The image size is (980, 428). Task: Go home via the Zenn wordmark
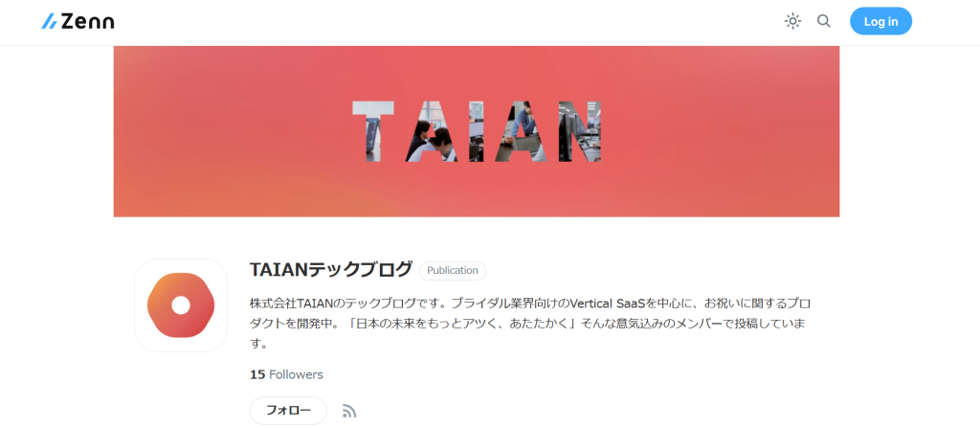point(87,22)
